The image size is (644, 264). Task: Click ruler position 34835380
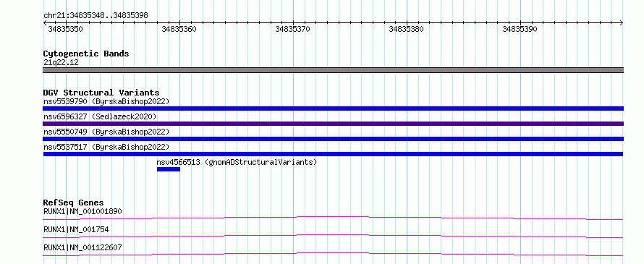406,29
